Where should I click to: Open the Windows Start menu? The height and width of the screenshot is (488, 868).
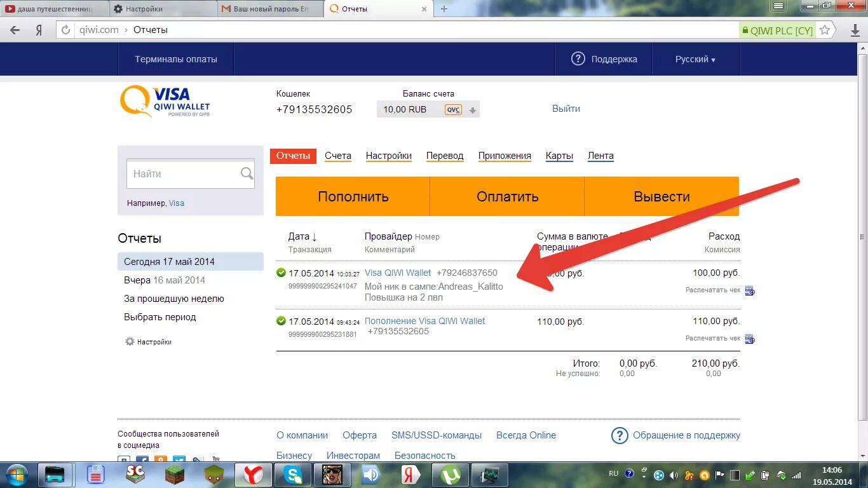click(17, 475)
